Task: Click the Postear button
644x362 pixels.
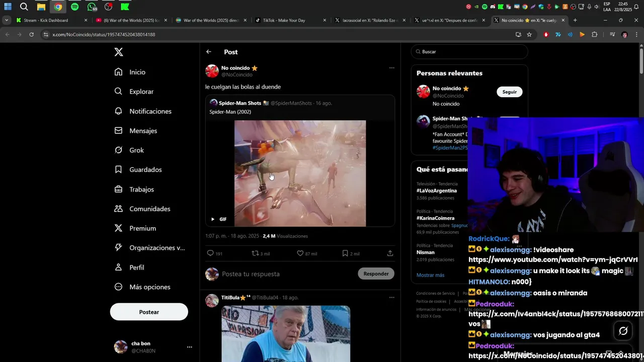Action: 149,312
